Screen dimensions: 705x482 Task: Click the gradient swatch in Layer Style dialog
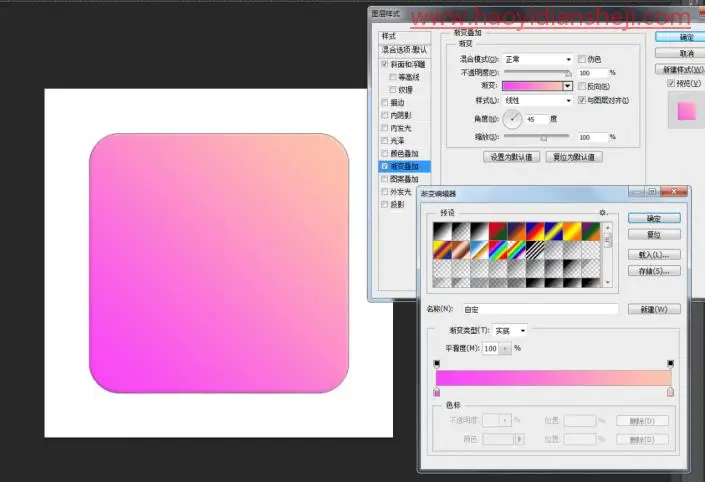532,86
